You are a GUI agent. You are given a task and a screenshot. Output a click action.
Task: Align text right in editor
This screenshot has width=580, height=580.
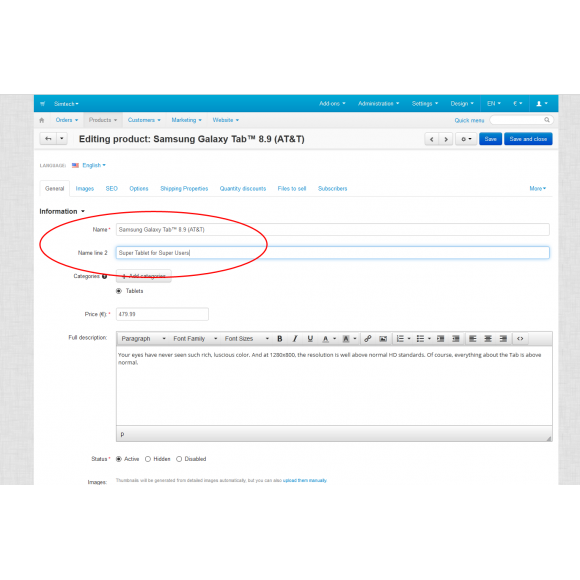click(x=503, y=338)
